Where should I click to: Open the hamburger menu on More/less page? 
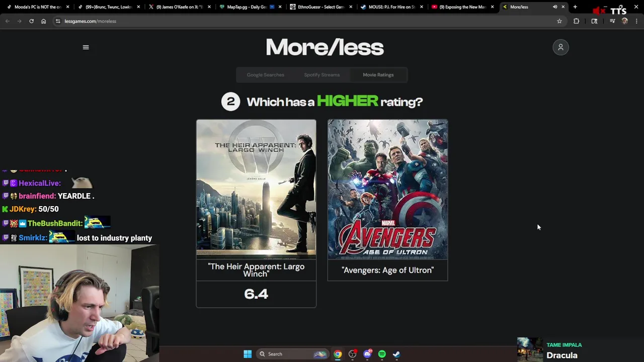click(86, 47)
